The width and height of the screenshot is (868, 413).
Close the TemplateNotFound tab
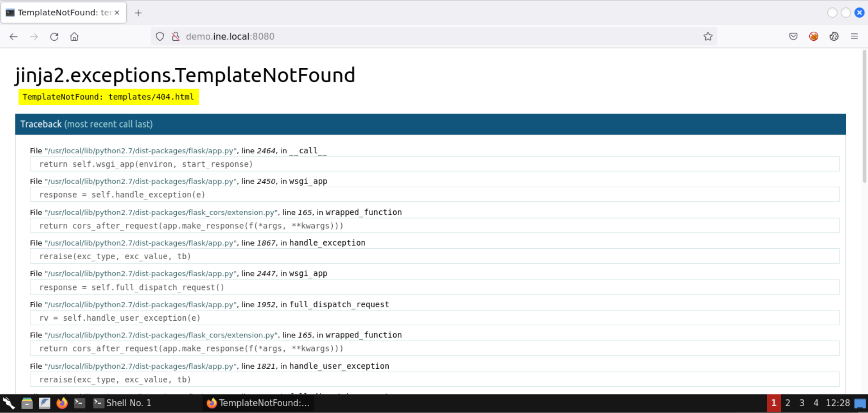(x=117, y=13)
